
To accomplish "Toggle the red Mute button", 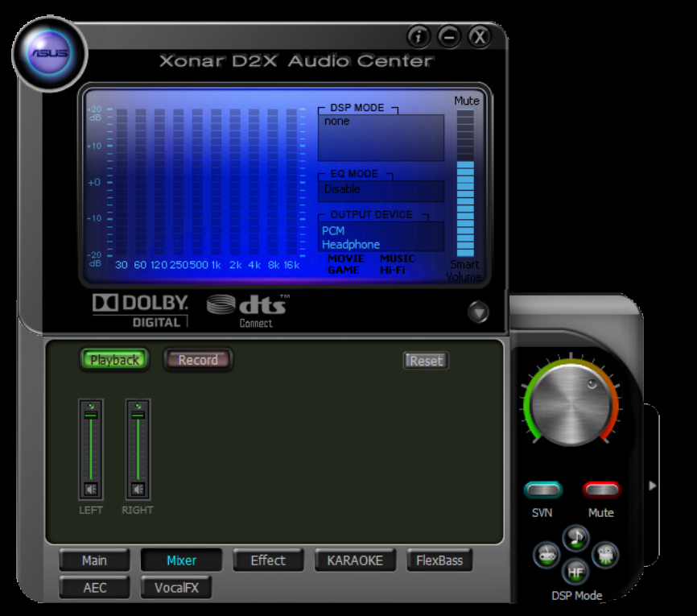I will pyautogui.click(x=601, y=490).
